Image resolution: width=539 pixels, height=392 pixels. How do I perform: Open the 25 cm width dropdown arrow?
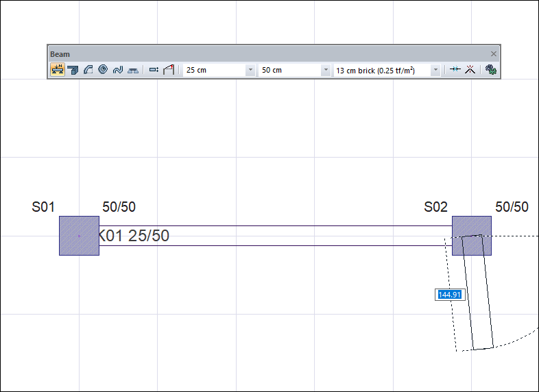250,70
